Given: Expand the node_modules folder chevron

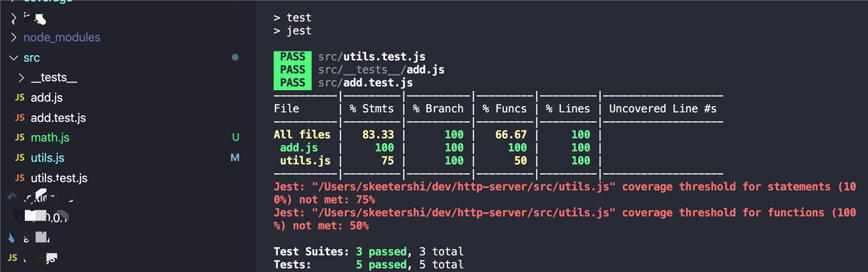Looking at the screenshot, I should 13,37.
